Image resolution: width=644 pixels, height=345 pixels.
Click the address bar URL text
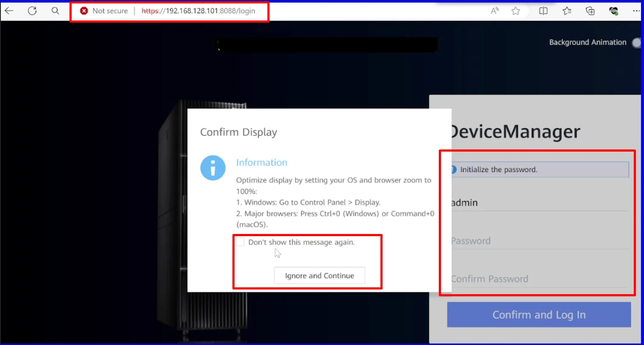198,11
